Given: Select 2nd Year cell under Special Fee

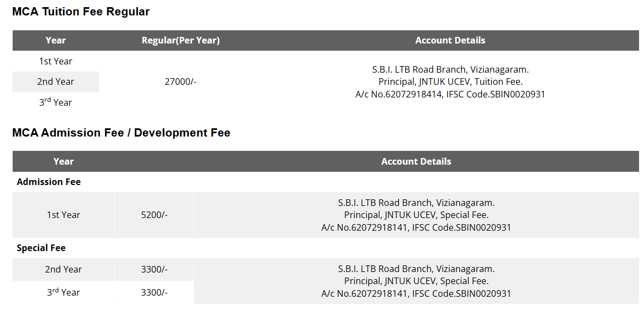Looking at the screenshot, I should [63, 269].
